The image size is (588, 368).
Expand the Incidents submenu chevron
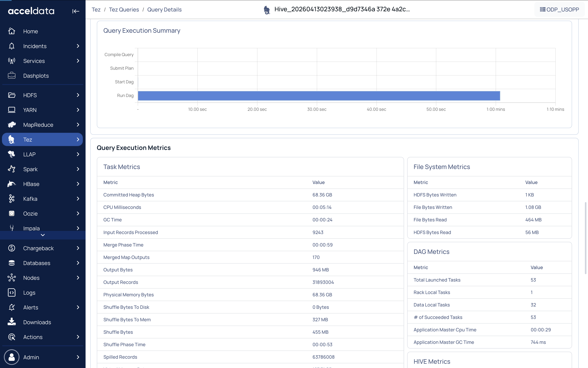point(78,46)
